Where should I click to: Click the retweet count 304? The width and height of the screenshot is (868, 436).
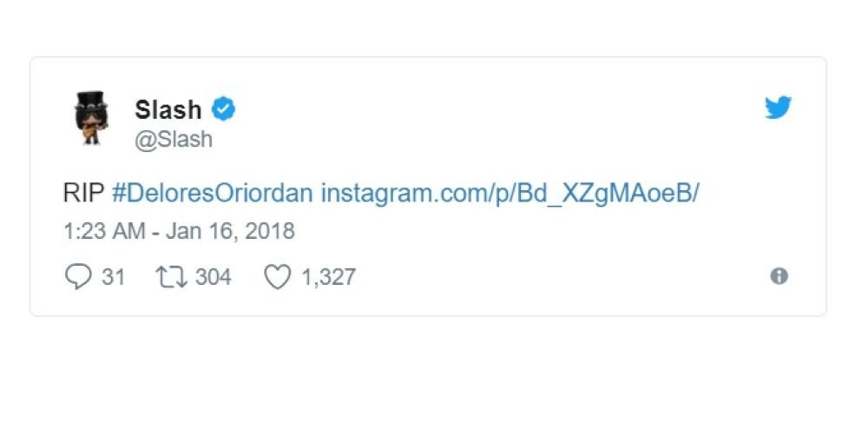[x=213, y=277]
